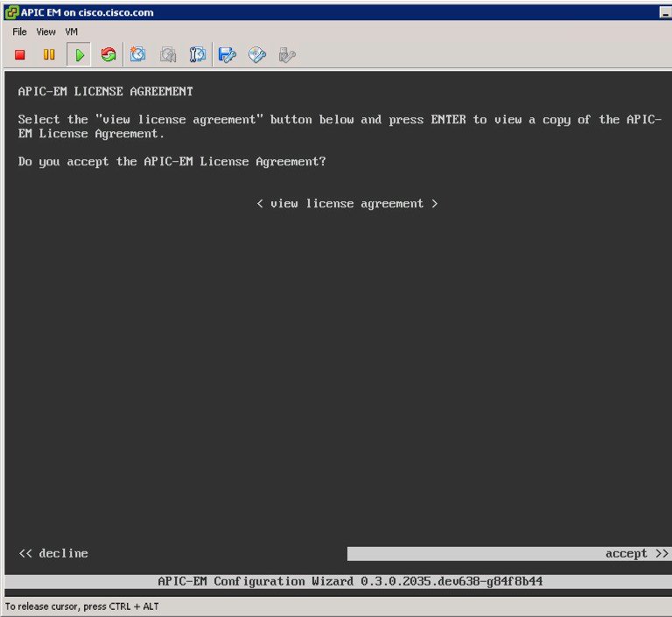
Task: Click the yellow Suspend (pause) icon
Action: click(x=49, y=55)
